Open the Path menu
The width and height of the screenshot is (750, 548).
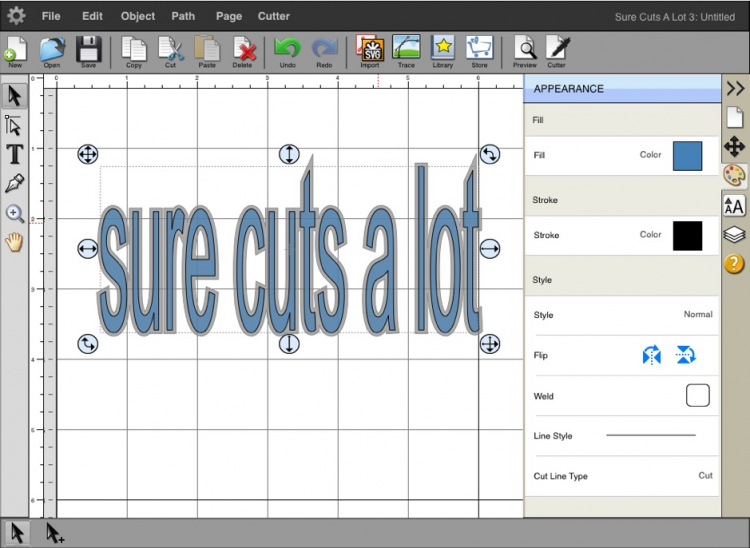tap(183, 16)
